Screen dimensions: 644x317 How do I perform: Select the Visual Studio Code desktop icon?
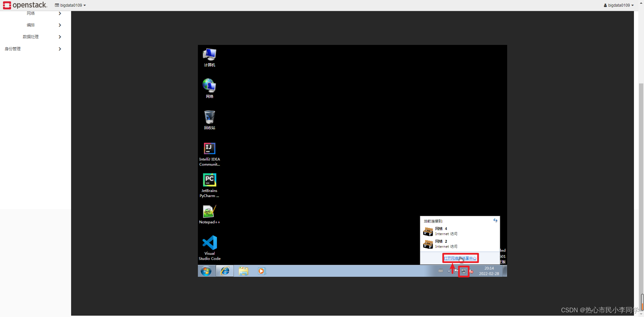click(210, 248)
